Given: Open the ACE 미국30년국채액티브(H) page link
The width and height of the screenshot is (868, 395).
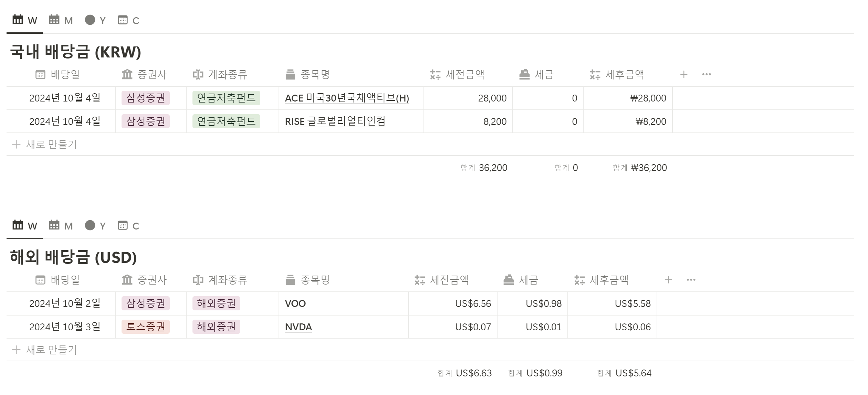Looking at the screenshot, I should pyautogui.click(x=347, y=98).
